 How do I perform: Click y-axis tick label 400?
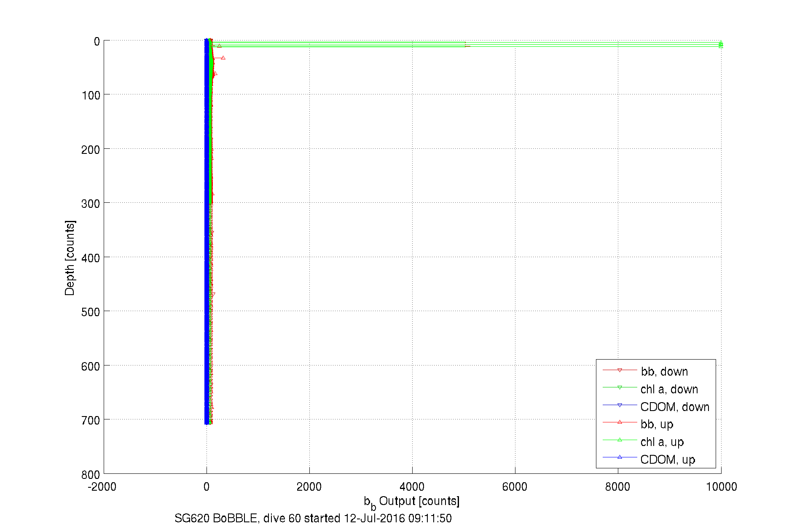pyautogui.click(x=91, y=258)
